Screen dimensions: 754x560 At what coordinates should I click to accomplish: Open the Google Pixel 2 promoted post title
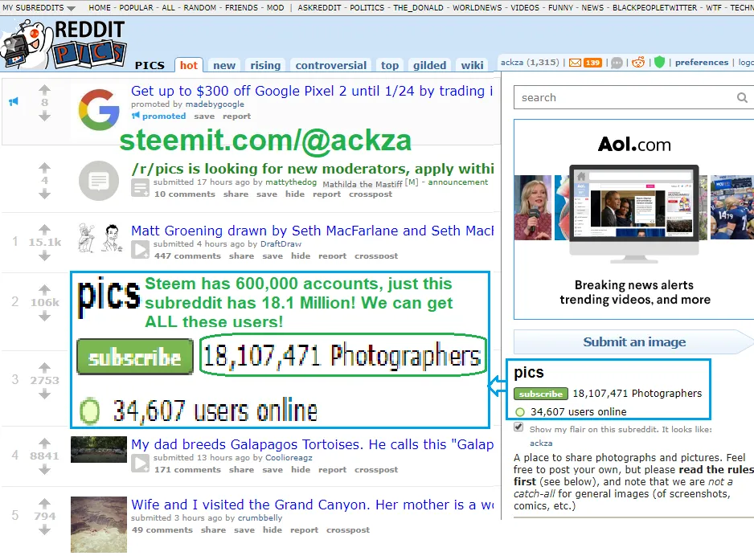point(312,91)
